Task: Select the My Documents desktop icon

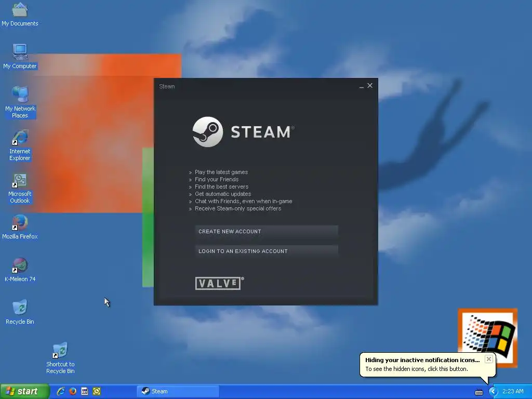Action: click(x=20, y=14)
